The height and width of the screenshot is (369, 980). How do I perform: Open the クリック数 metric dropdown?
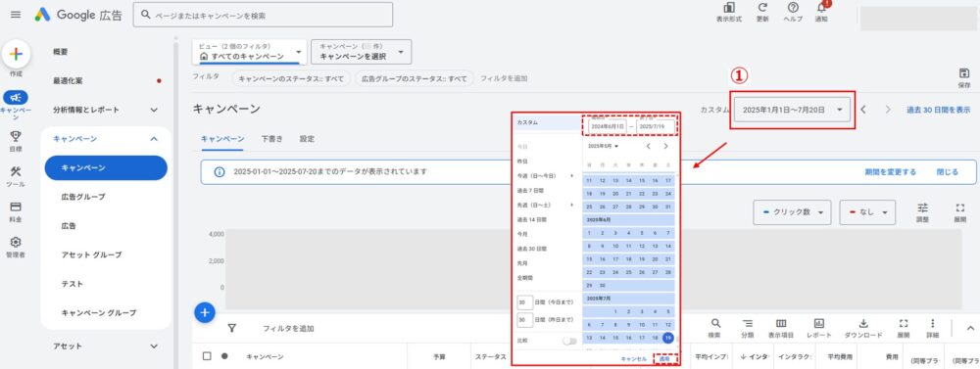coord(792,212)
